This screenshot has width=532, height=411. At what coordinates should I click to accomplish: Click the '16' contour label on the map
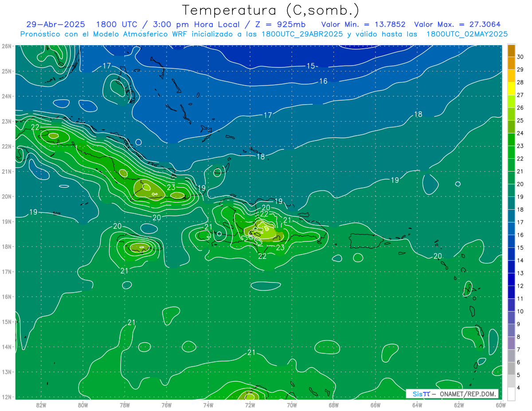click(323, 81)
